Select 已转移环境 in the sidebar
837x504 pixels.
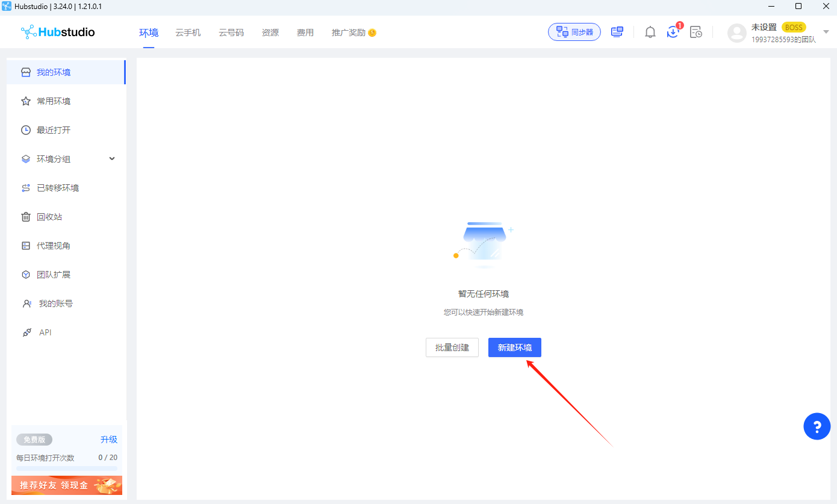click(x=66, y=188)
